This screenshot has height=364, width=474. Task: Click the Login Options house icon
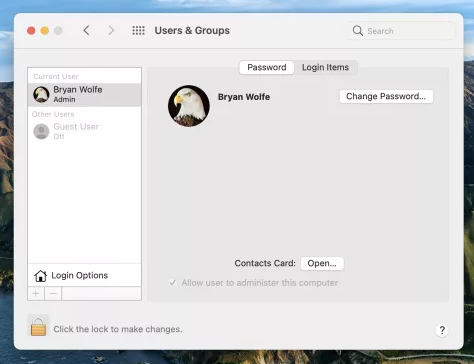pos(40,276)
